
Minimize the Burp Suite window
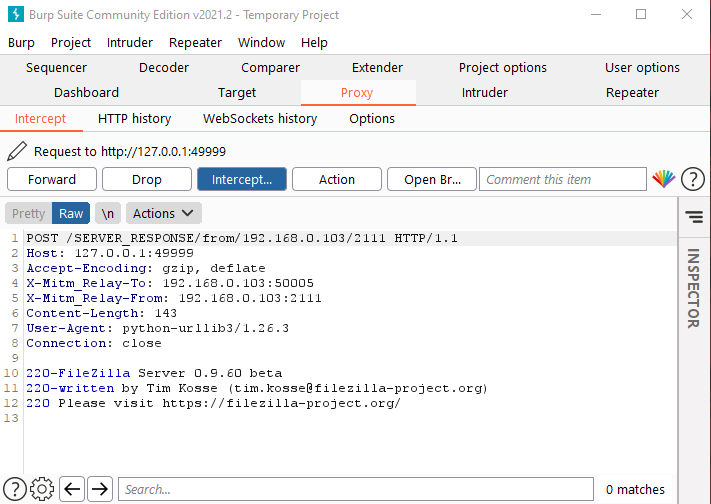click(x=596, y=14)
